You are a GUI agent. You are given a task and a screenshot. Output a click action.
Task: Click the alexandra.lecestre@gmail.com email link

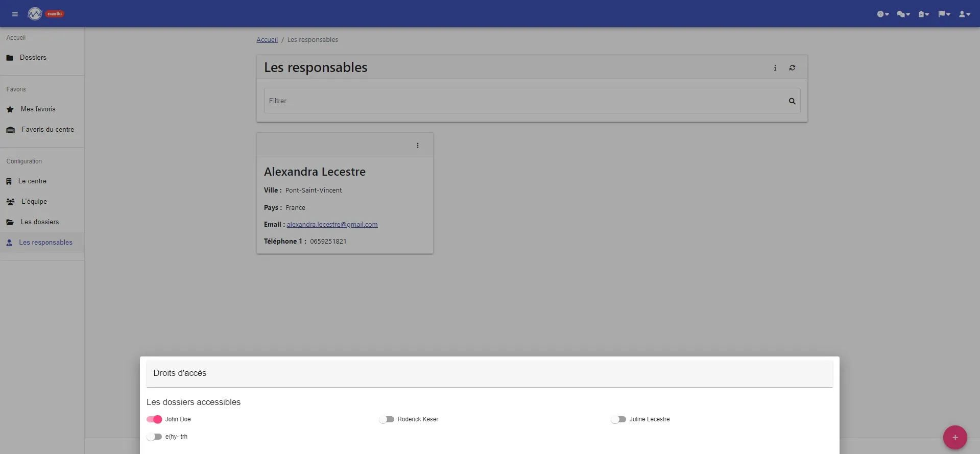(x=332, y=225)
